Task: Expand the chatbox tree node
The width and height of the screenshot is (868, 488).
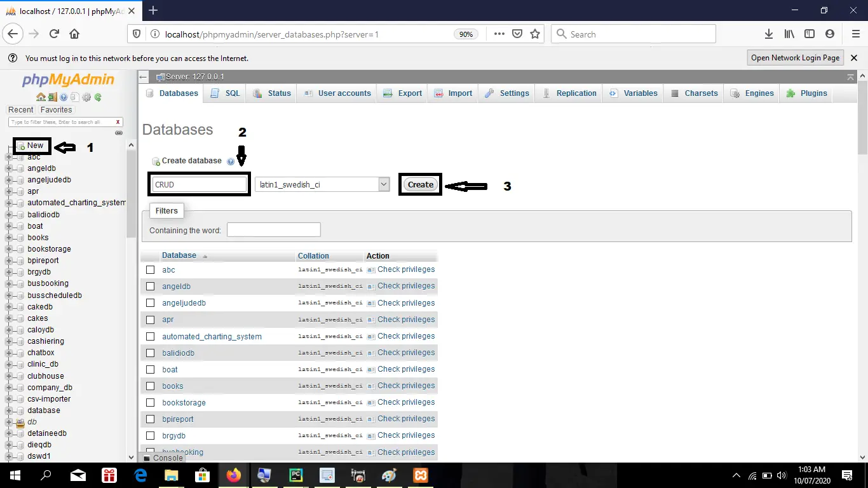Action: coord(9,353)
